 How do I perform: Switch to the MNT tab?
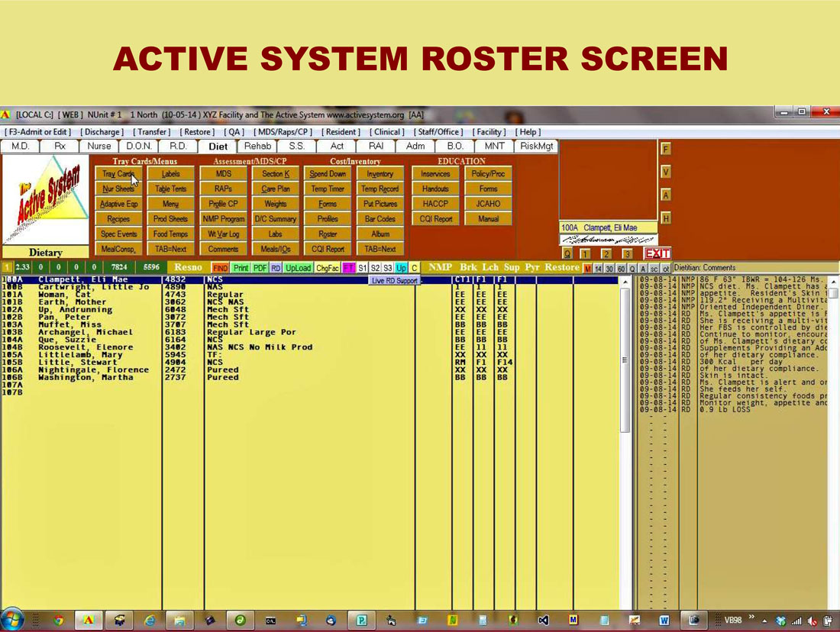[494, 147]
